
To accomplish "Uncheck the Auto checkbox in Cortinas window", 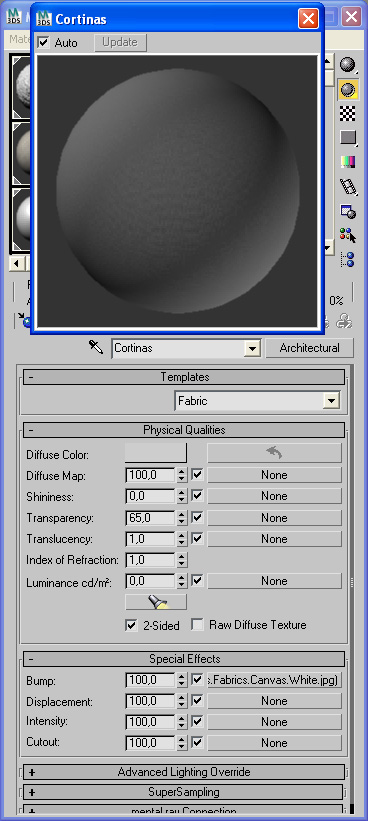I will (44, 42).
